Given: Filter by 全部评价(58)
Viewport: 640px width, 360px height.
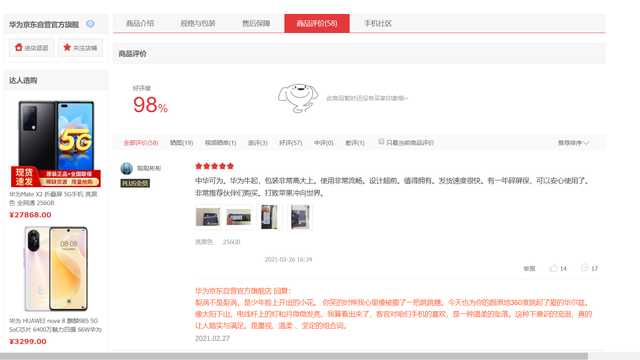Looking at the screenshot, I should (x=141, y=143).
